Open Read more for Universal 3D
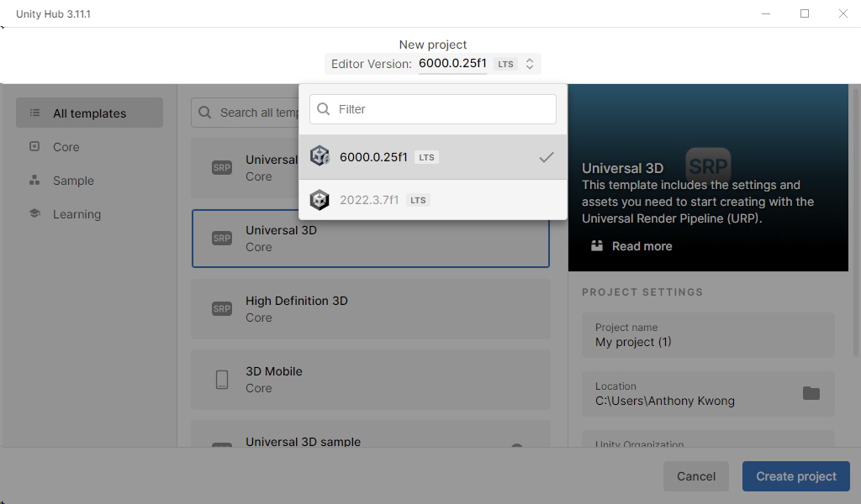861x504 pixels. (642, 245)
